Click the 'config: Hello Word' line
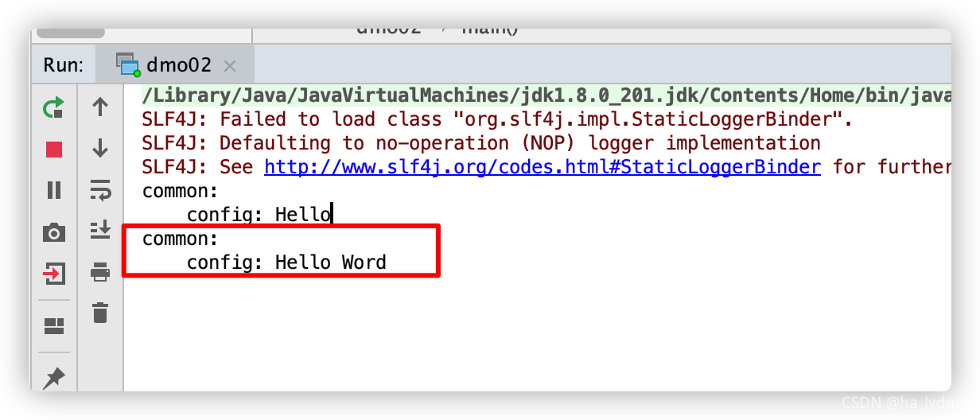This screenshot has width=980, height=420. tap(286, 262)
